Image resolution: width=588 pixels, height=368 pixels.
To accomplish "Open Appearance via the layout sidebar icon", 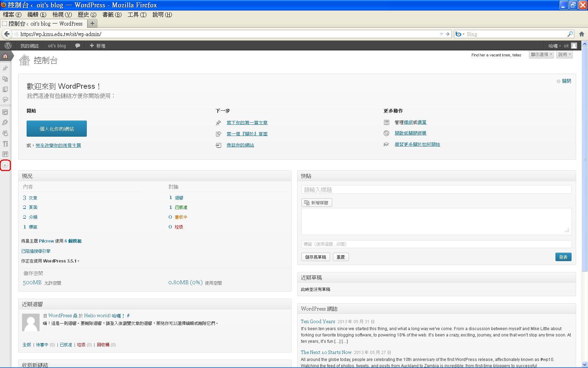I will pyautogui.click(x=5, y=112).
